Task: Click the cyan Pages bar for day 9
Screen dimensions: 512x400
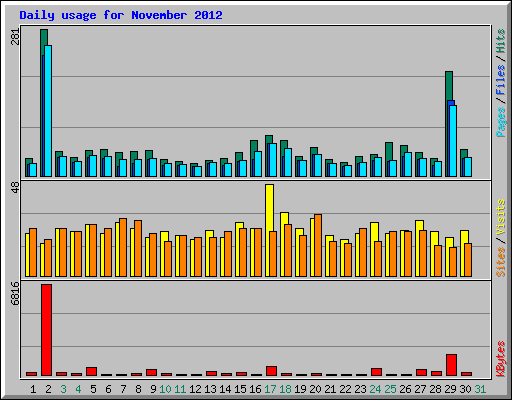Action: pos(153,167)
